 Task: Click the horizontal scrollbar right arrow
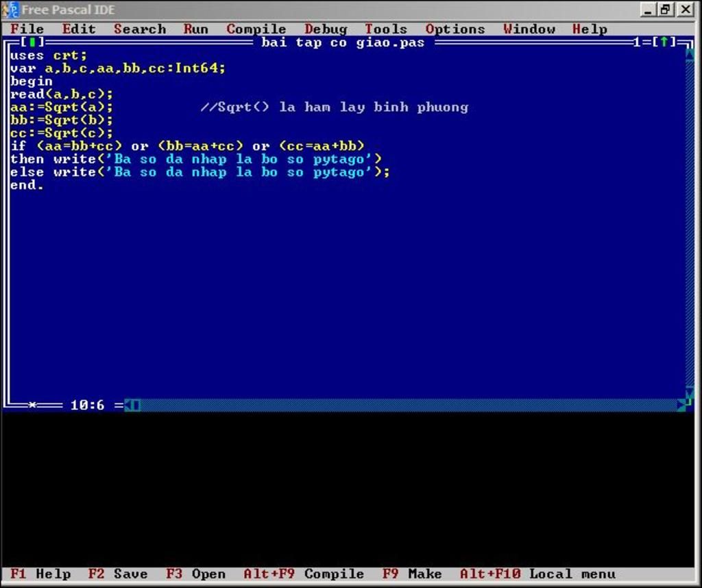(x=681, y=406)
